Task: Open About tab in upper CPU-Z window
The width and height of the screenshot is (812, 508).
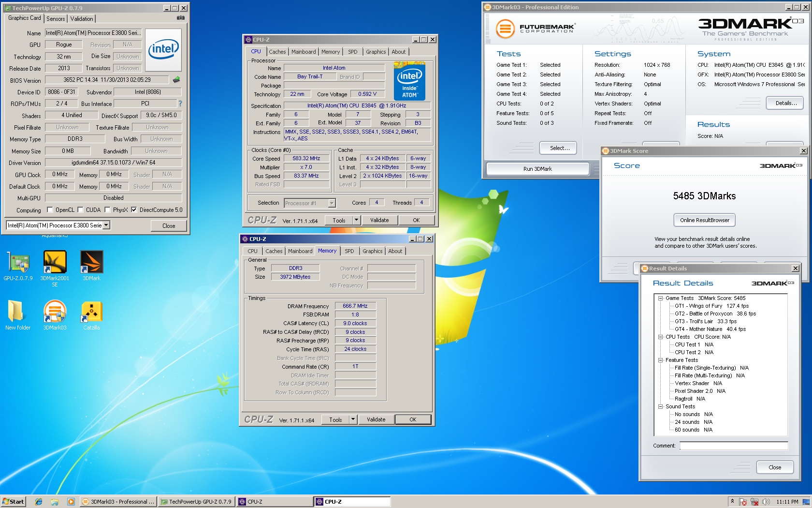Action: pos(399,52)
